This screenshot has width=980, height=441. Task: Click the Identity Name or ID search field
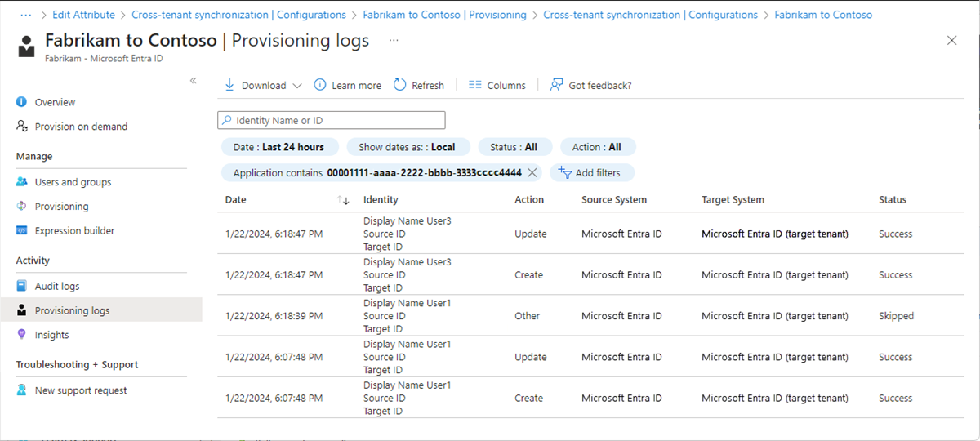click(x=332, y=121)
